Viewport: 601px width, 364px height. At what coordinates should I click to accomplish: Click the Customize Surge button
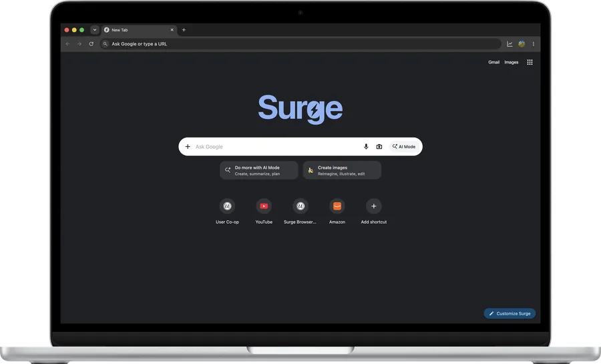pyautogui.click(x=510, y=313)
